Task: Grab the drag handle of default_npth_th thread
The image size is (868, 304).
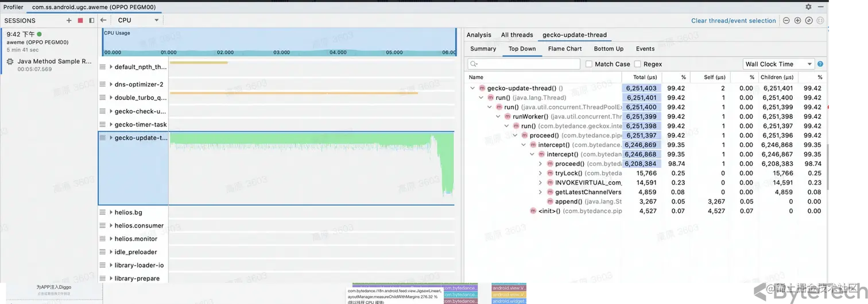Action: pos(103,67)
